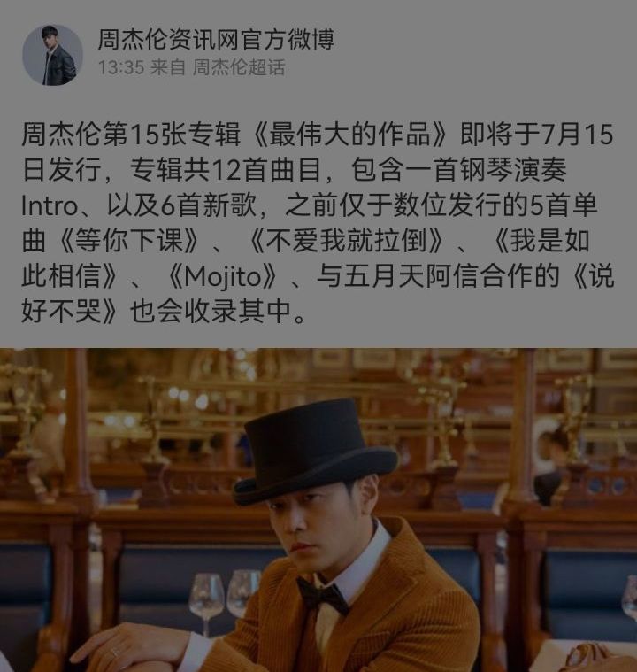The height and width of the screenshot is (672, 637).
Task: Click the closing phrase 也会收录其中
Action: (211, 311)
